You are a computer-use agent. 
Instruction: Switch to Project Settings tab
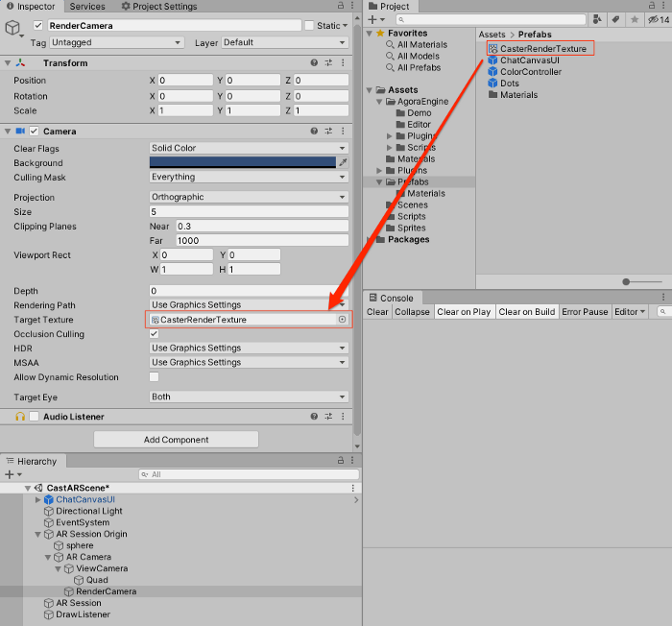[x=159, y=6]
